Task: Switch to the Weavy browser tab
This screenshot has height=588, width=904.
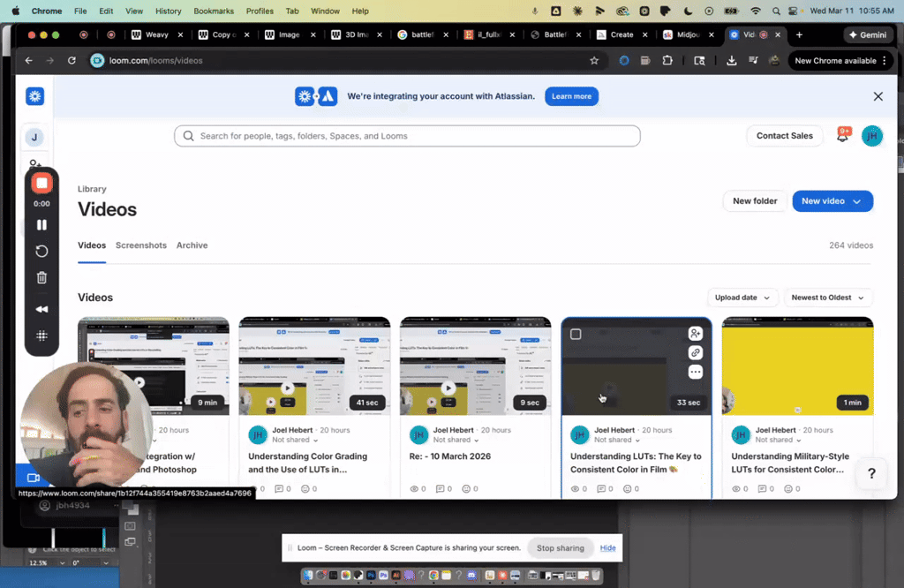Action: [x=155, y=34]
